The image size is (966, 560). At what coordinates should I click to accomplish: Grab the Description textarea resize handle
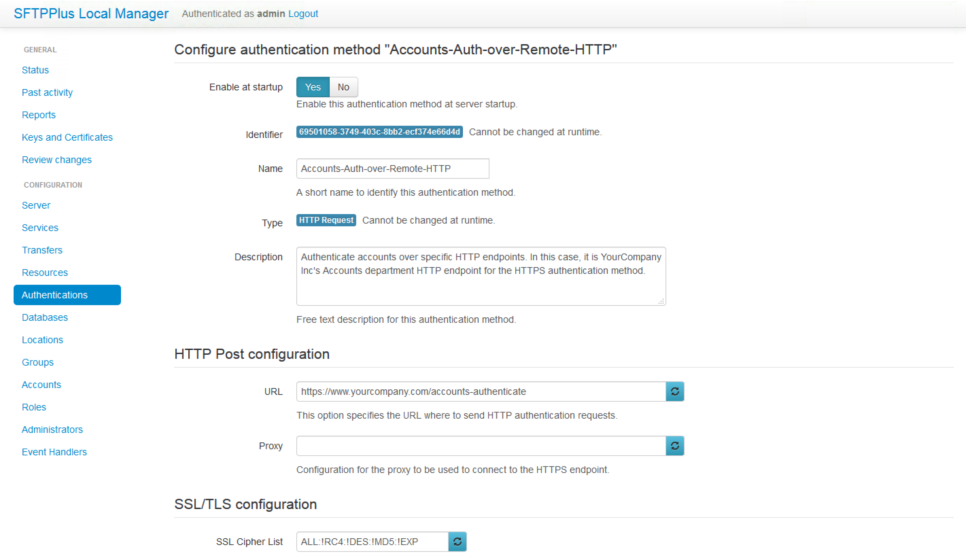pos(661,302)
